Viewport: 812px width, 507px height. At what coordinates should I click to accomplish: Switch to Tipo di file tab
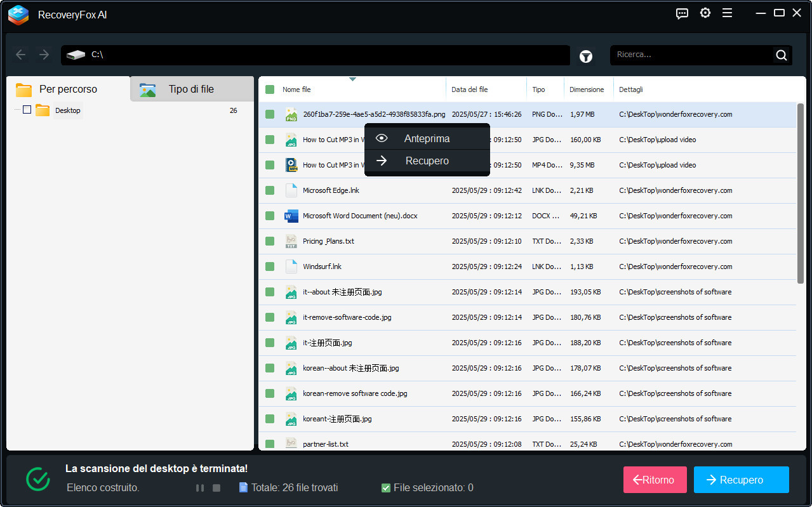tap(192, 89)
